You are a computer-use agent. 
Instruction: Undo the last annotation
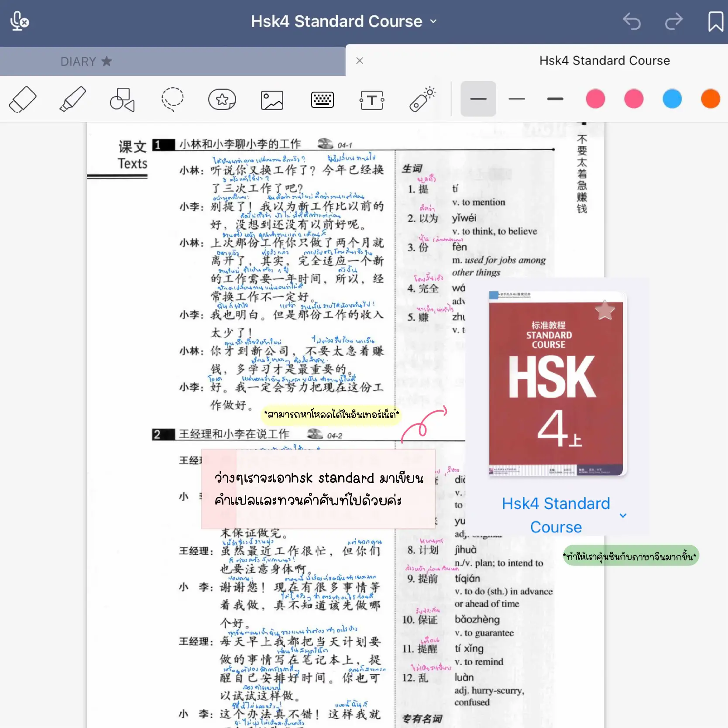632,21
